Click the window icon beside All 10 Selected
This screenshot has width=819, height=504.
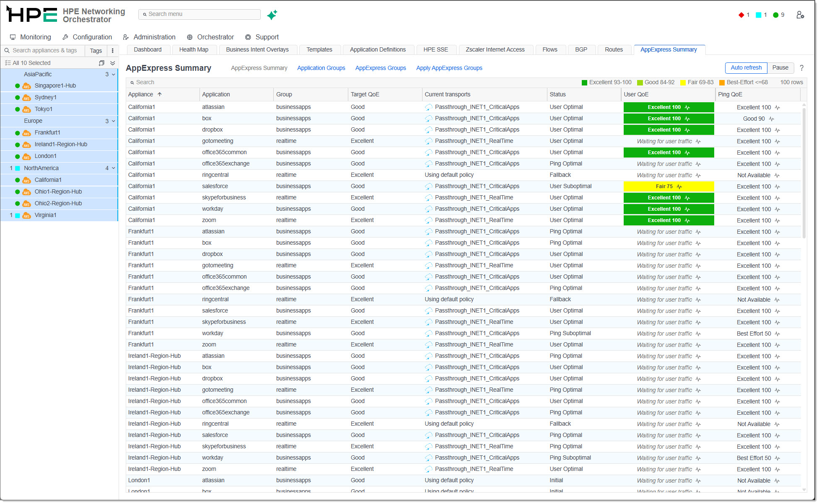101,63
